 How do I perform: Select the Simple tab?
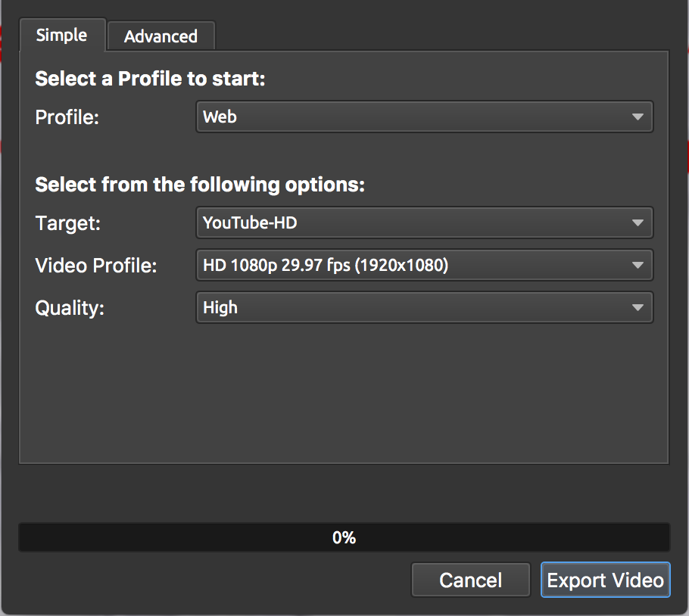pos(62,35)
